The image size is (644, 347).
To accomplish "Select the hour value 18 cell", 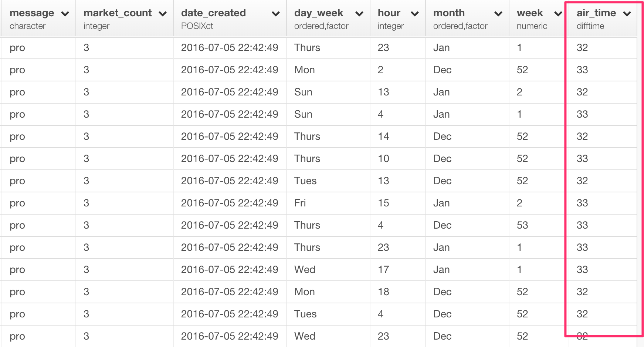I will [383, 292].
